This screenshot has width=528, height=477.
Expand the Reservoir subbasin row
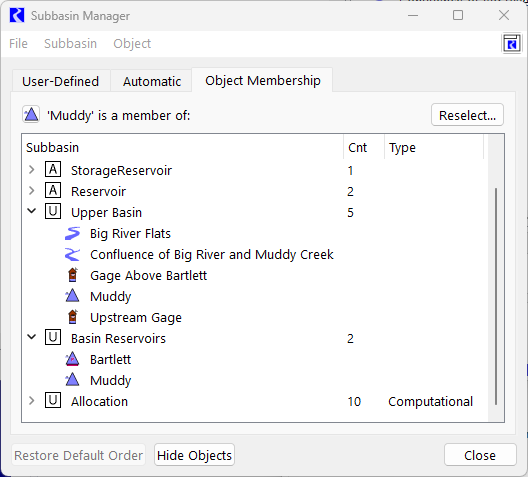[32, 191]
